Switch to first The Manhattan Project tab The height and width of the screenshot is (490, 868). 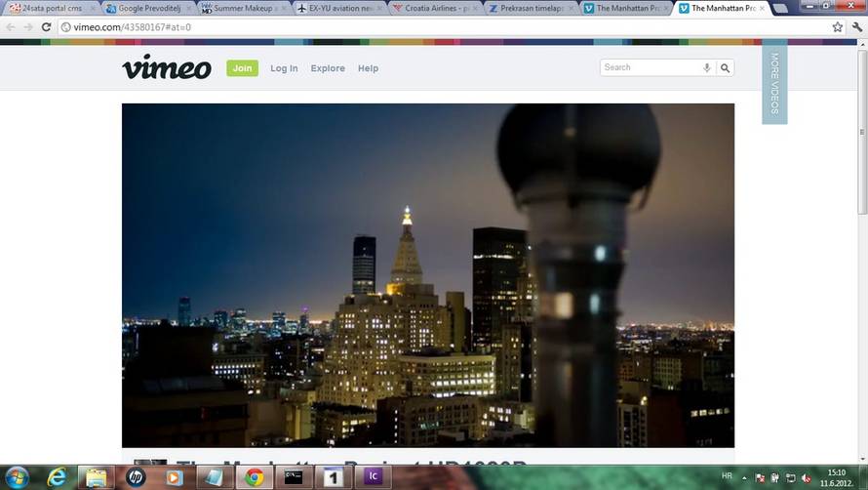click(625, 9)
